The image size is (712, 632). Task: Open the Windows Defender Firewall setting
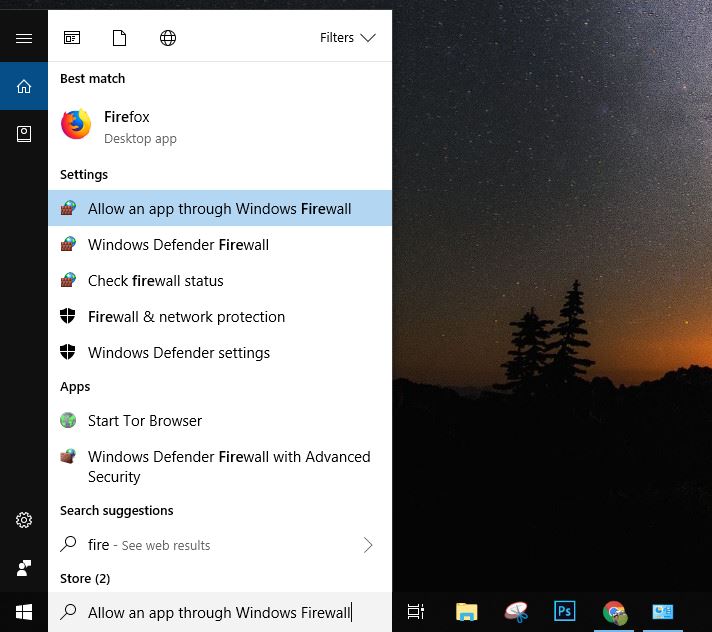coord(220,245)
